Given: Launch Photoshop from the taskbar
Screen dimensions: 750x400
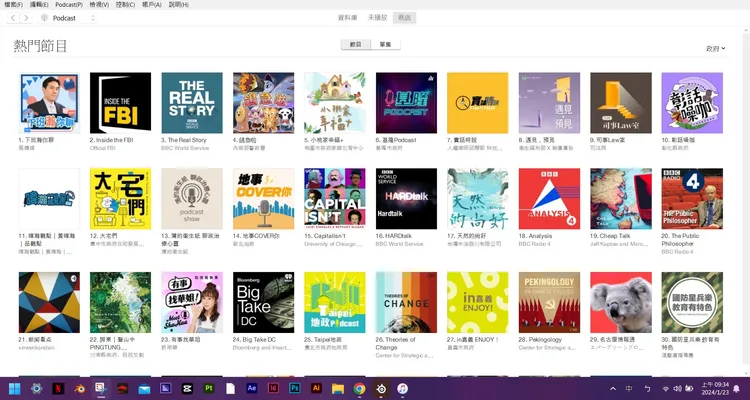Looking at the screenshot, I should (295, 389).
